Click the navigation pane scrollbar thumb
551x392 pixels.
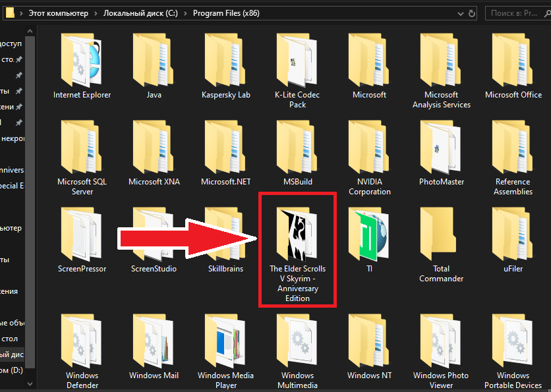30,202
